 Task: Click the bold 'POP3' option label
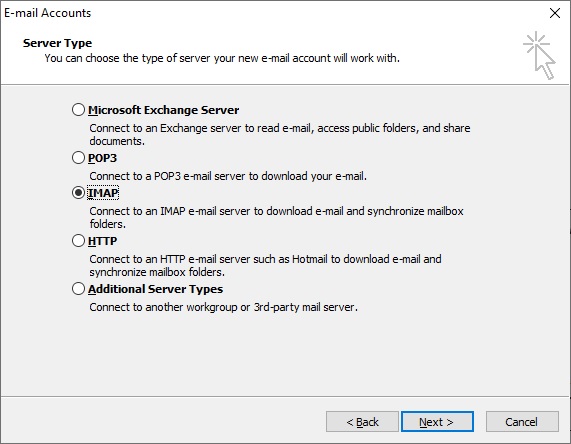[102, 158]
